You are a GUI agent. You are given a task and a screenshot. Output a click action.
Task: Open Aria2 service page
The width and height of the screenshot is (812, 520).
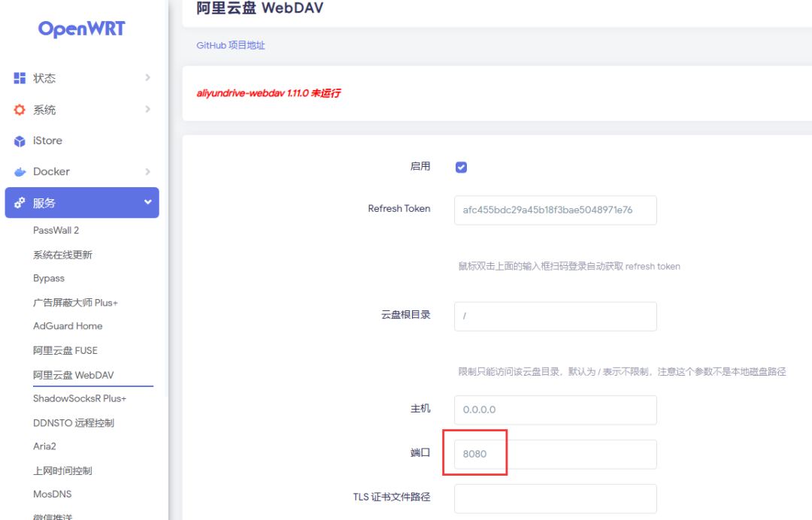[44, 446]
